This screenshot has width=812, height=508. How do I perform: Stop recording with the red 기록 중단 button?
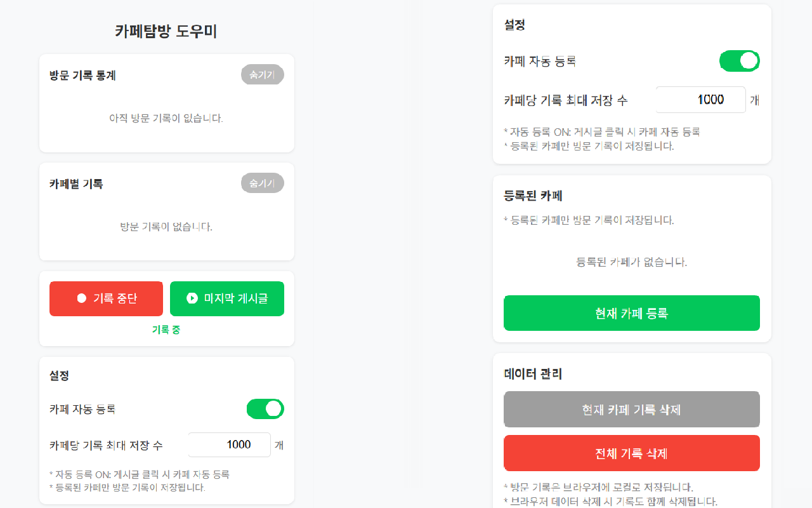(x=107, y=298)
